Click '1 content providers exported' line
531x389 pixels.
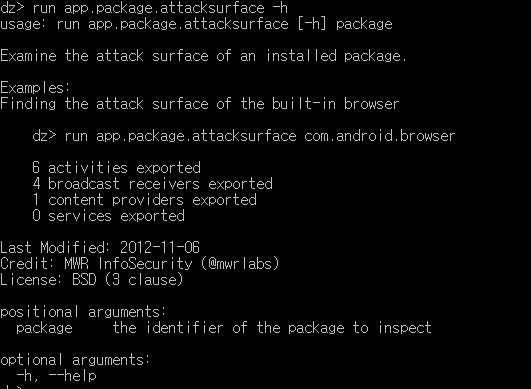point(145,200)
